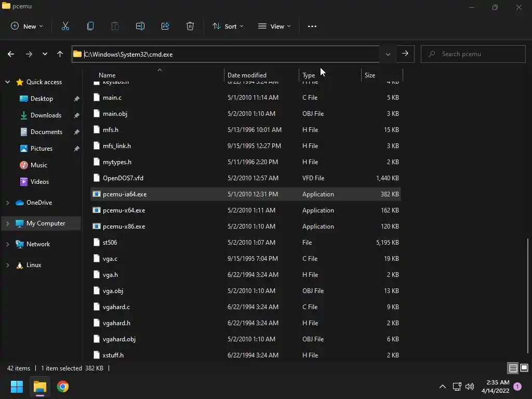Select the vgahard.obj file

tap(246, 339)
